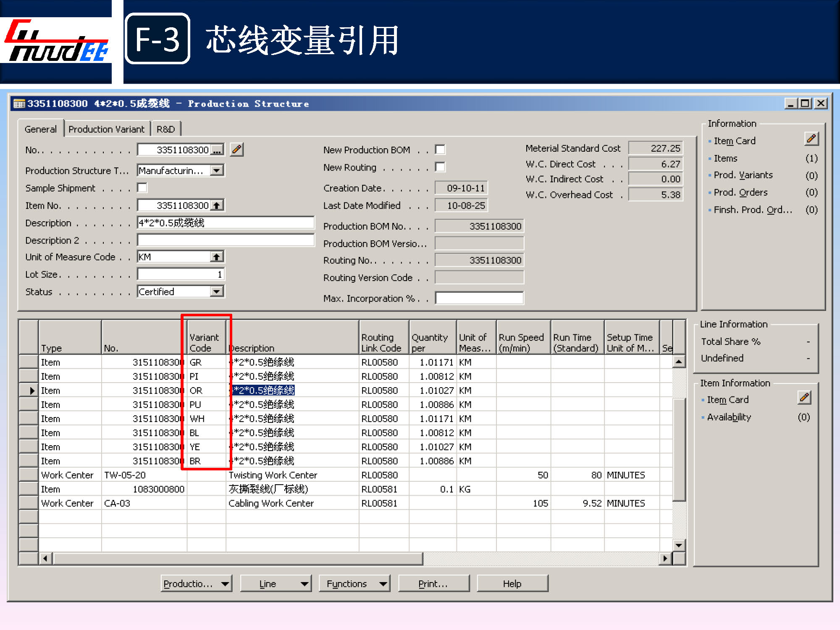Click the table's horizontal scrollbar thumb
Viewport: 840px width, 630px height.
pos(237,559)
